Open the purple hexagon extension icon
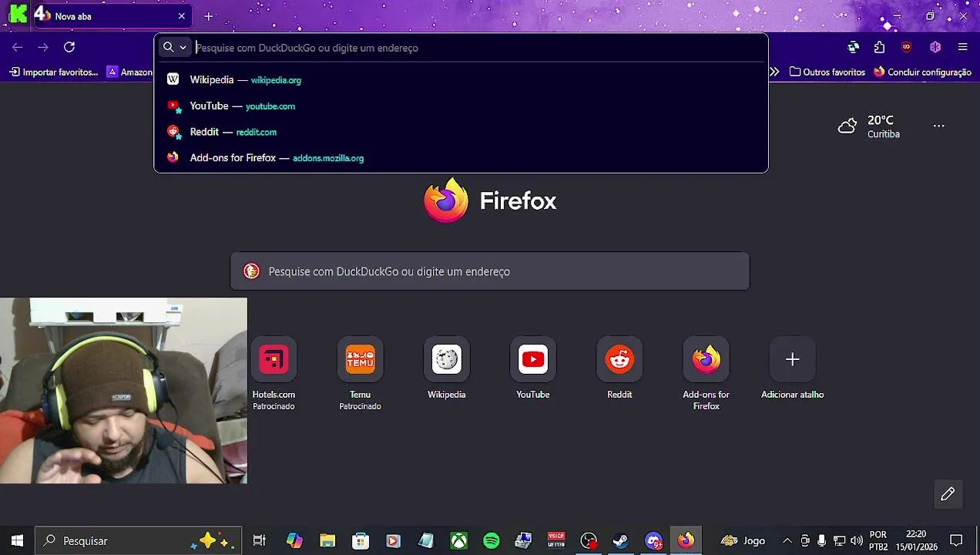Viewport: 980px width, 555px height. [935, 47]
